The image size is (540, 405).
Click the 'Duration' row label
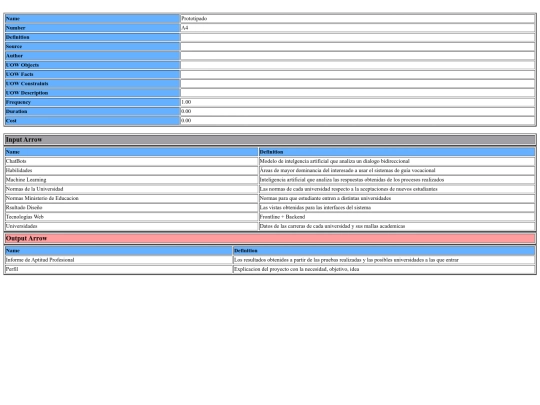pos(92,112)
